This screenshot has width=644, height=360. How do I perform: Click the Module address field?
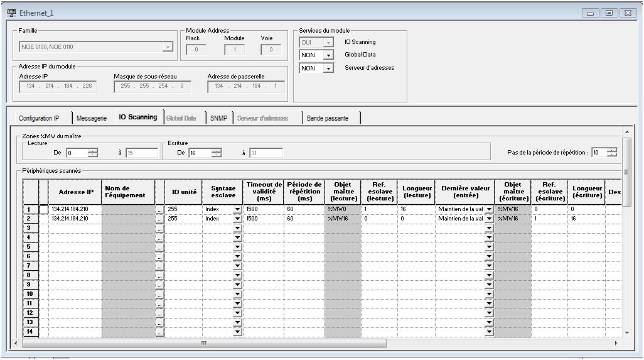coord(235,50)
